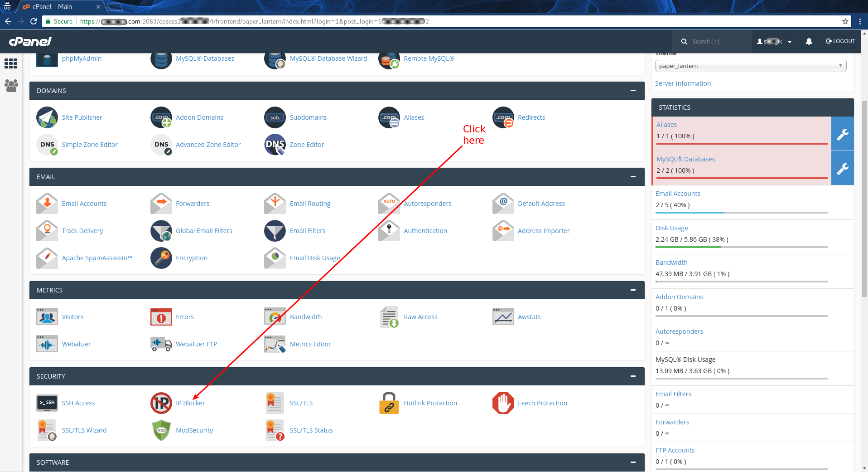Click the Email Routing link

coord(310,204)
